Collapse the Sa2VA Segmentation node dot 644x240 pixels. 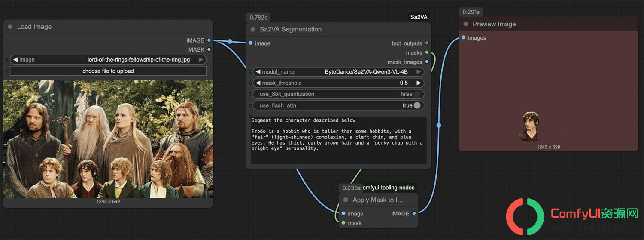click(253, 29)
